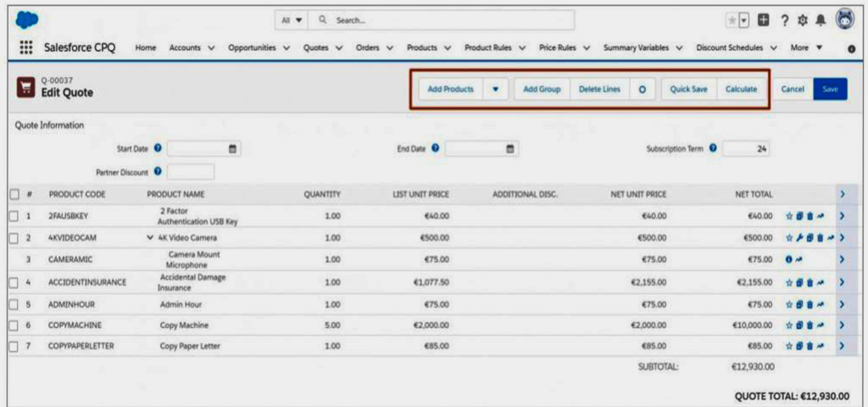Open the Products tab
The width and height of the screenshot is (868, 407).
click(422, 48)
